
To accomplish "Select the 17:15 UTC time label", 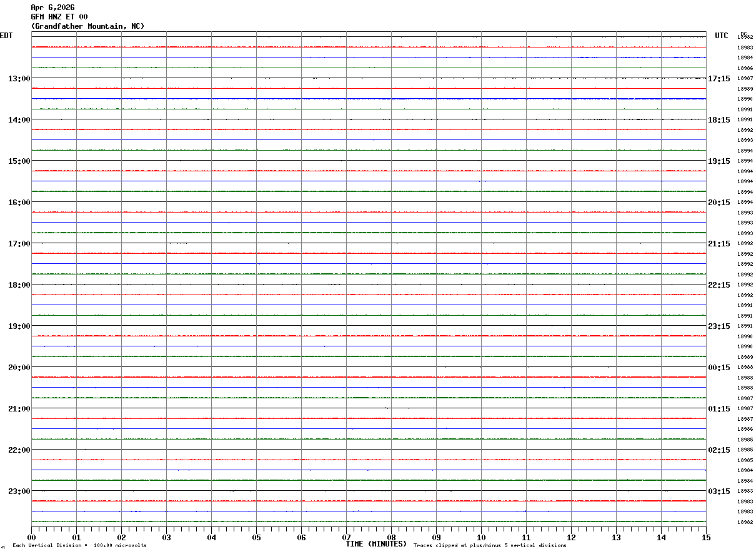I will click(719, 79).
